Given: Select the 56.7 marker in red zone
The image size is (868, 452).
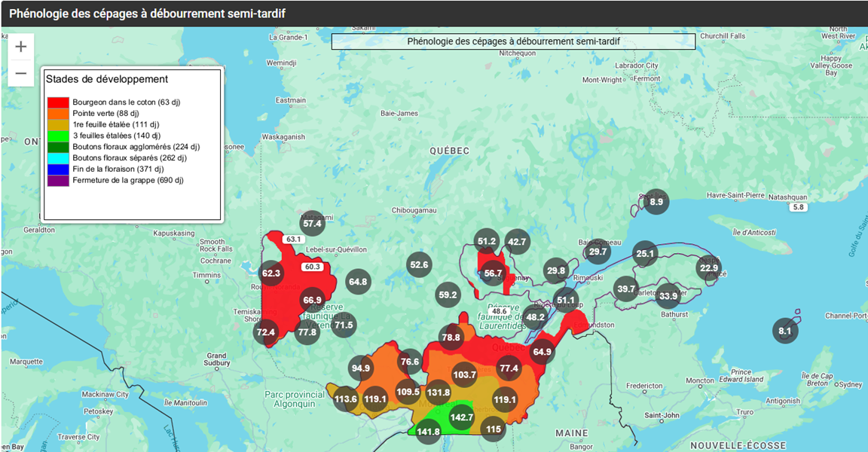Looking at the screenshot, I should click(493, 273).
